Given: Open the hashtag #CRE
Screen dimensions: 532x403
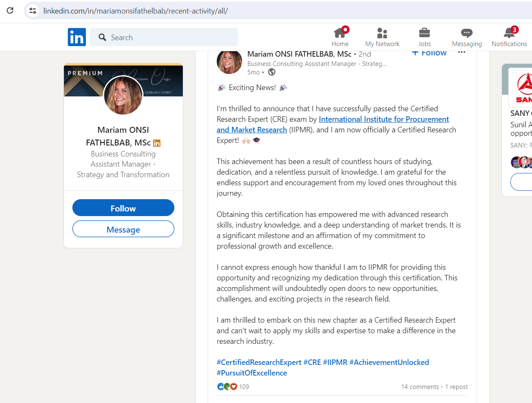Looking at the screenshot, I should pyautogui.click(x=312, y=362).
